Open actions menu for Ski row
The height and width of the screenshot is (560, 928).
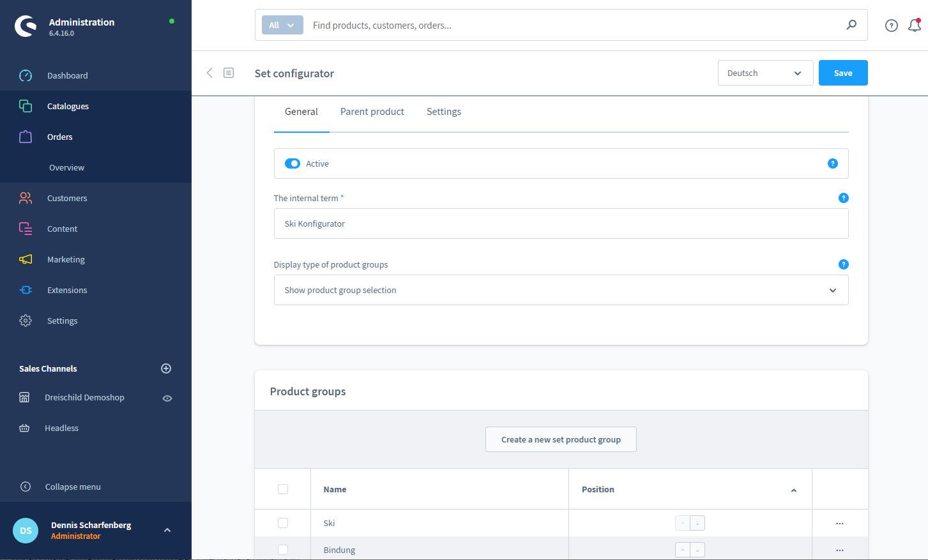tap(840, 524)
